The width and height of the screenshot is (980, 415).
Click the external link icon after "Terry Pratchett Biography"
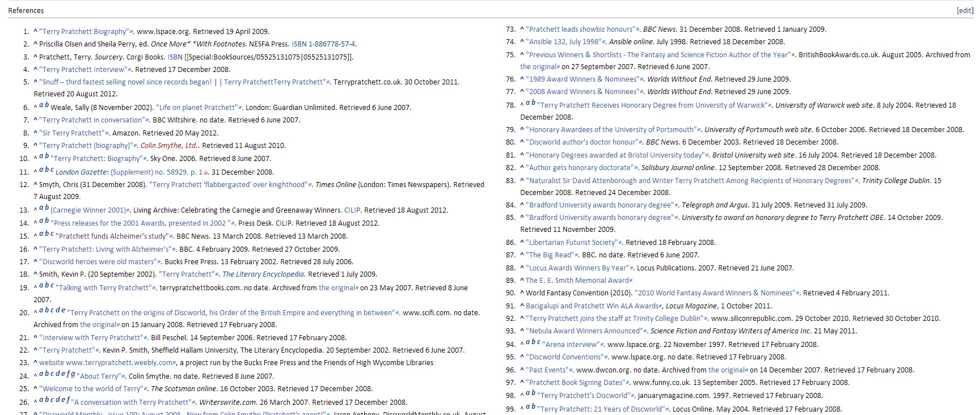point(132,32)
